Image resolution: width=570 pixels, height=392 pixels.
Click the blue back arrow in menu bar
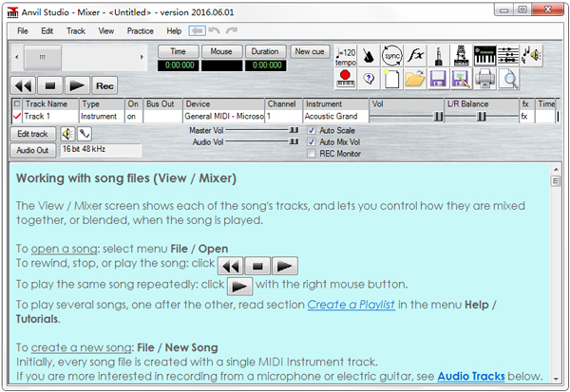coord(198,31)
